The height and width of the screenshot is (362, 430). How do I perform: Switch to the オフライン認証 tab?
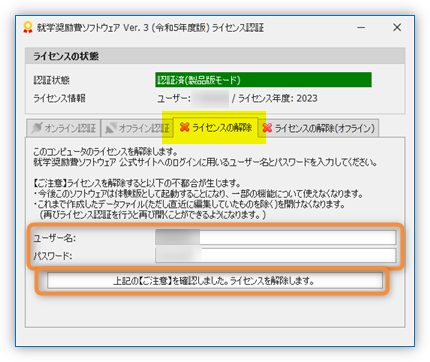(137, 128)
